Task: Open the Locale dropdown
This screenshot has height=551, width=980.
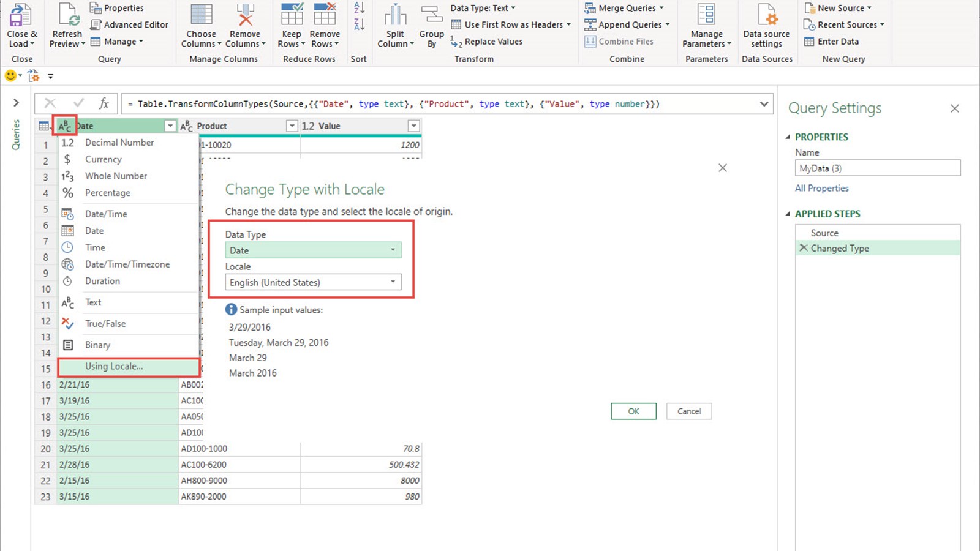Action: (313, 282)
